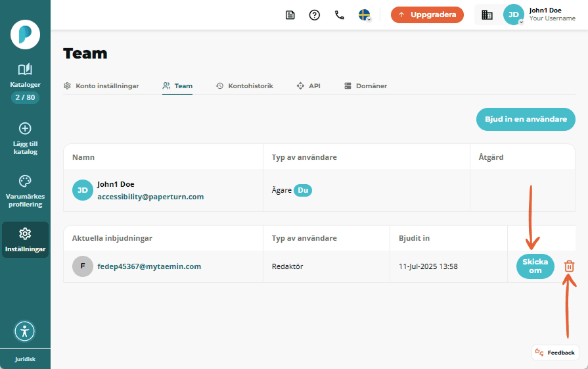This screenshot has height=369, width=588.
Task: Click accessibility@paperturn.com email link
Action: pyautogui.click(x=150, y=197)
